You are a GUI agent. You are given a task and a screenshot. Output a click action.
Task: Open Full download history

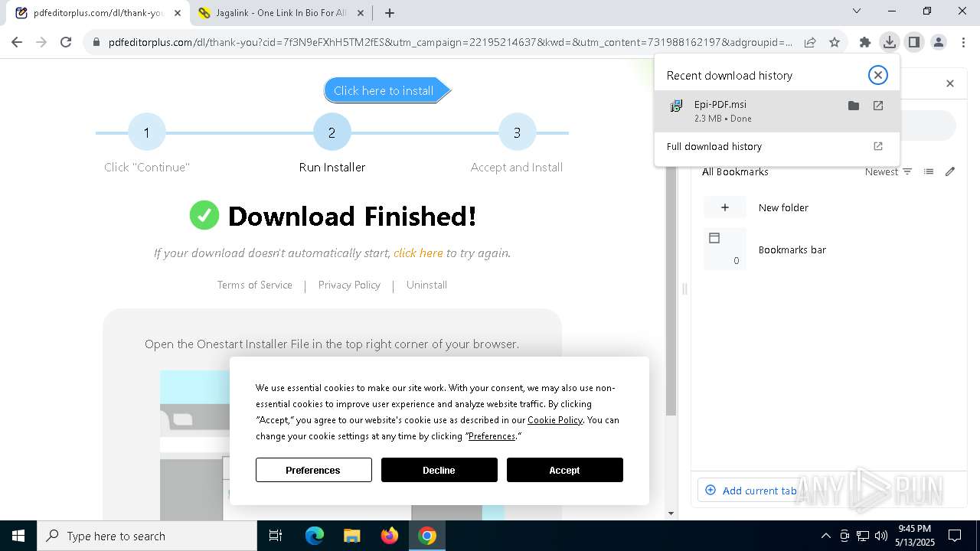777,146
